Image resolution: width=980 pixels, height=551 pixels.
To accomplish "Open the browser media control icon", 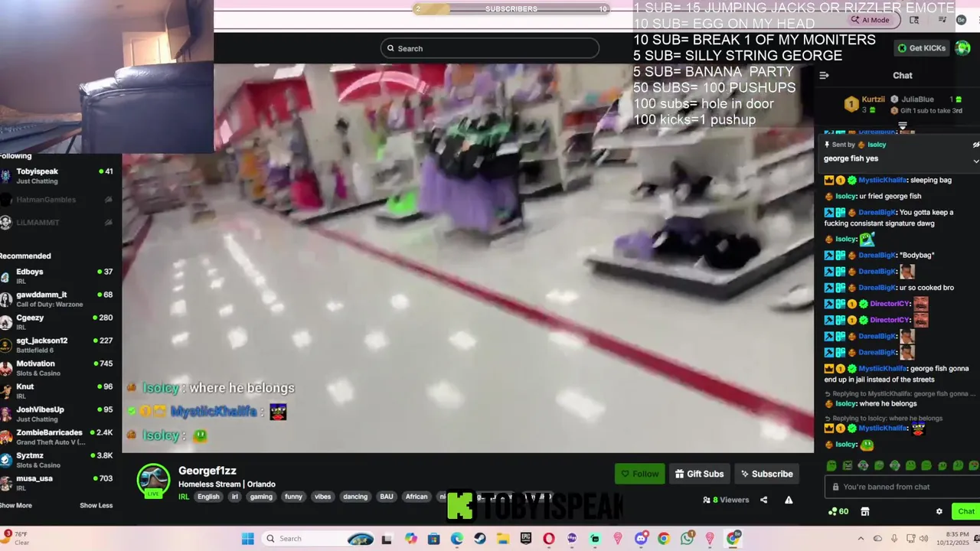I will point(943,20).
